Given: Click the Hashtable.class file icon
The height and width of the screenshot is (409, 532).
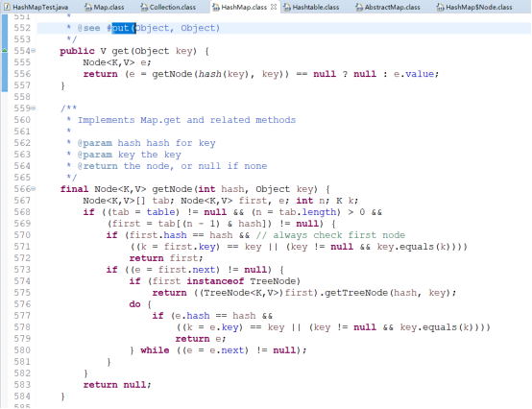Looking at the screenshot, I should tap(287, 7).
